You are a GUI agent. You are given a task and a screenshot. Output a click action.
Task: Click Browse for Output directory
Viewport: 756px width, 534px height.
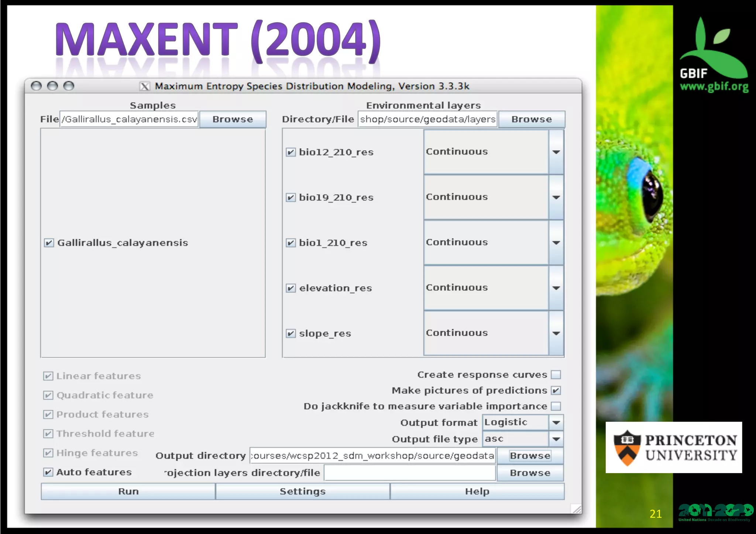click(530, 456)
